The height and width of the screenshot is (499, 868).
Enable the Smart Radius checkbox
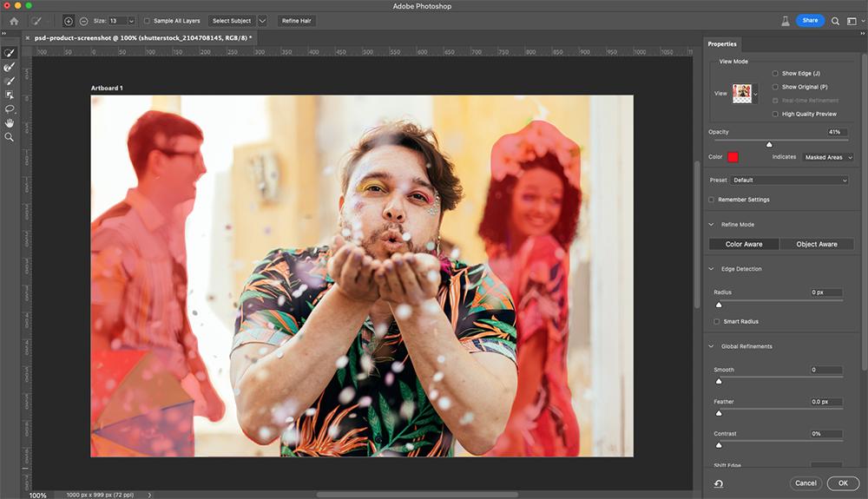[717, 321]
